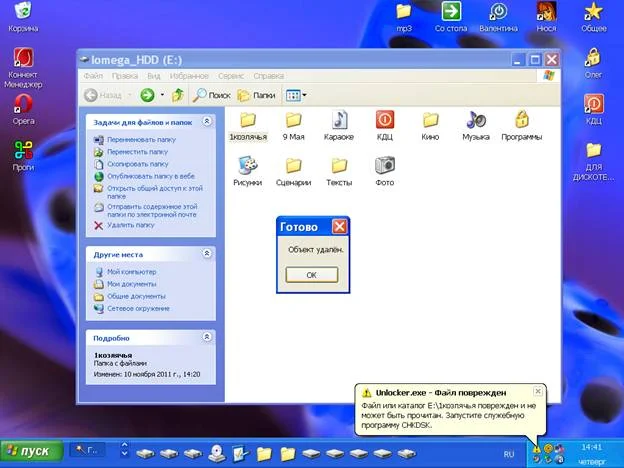
Task: Open the Караоке folder icon
Action: coord(339,121)
